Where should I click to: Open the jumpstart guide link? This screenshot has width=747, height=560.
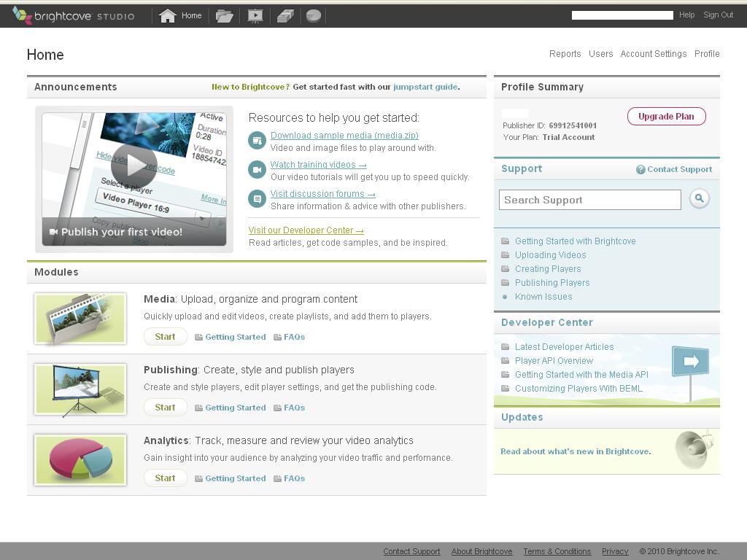tap(425, 87)
